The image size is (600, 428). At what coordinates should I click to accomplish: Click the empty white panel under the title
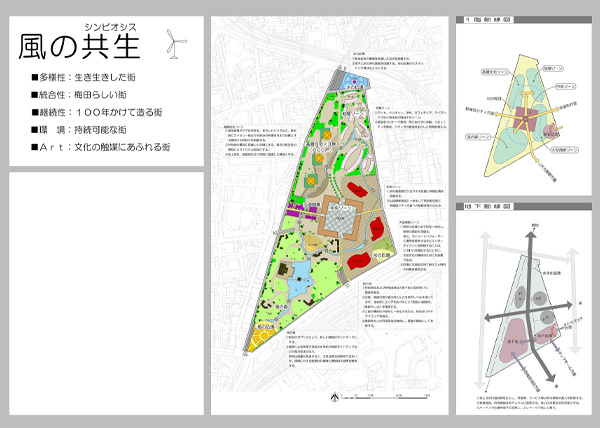105,290
